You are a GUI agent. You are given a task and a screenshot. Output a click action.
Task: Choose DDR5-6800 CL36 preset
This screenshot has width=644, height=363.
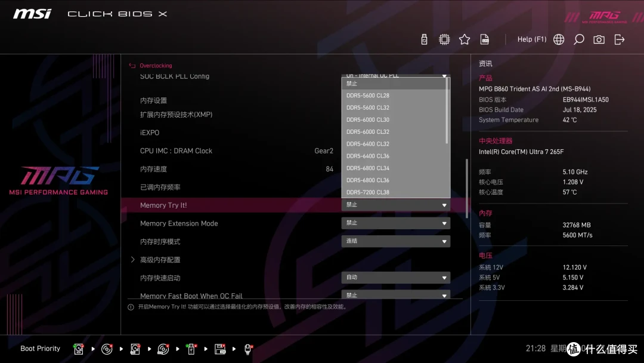394,180
